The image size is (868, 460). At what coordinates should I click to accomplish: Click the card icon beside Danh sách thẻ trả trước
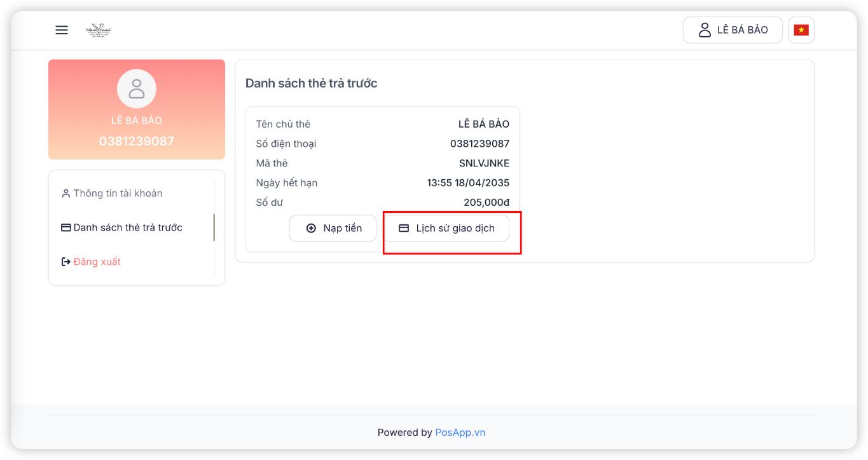(65, 227)
